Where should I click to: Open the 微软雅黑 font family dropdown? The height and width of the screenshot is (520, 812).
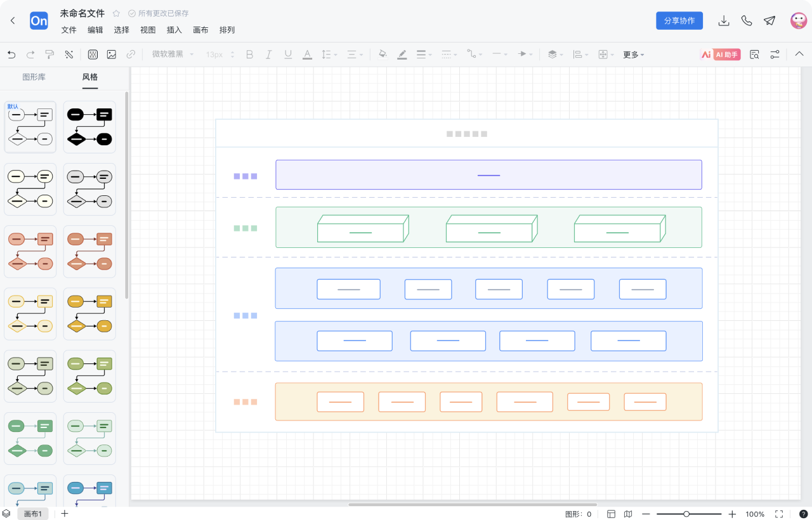click(x=173, y=55)
